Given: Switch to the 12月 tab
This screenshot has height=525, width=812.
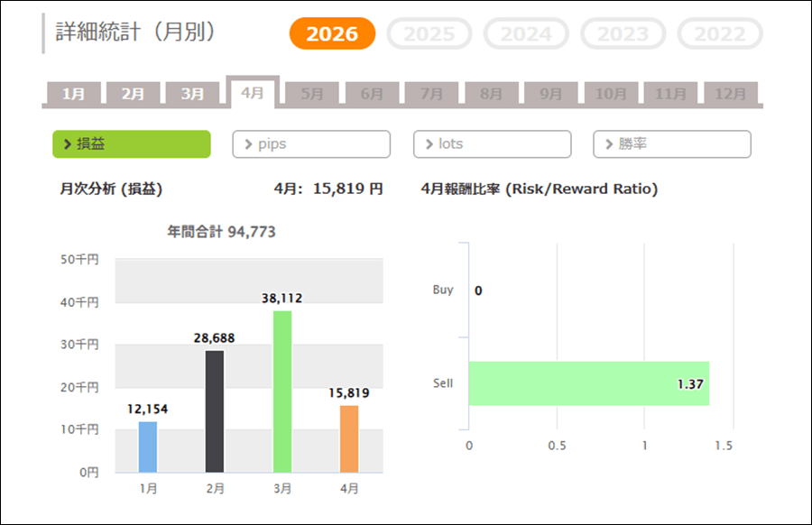Looking at the screenshot, I should 730,94.
